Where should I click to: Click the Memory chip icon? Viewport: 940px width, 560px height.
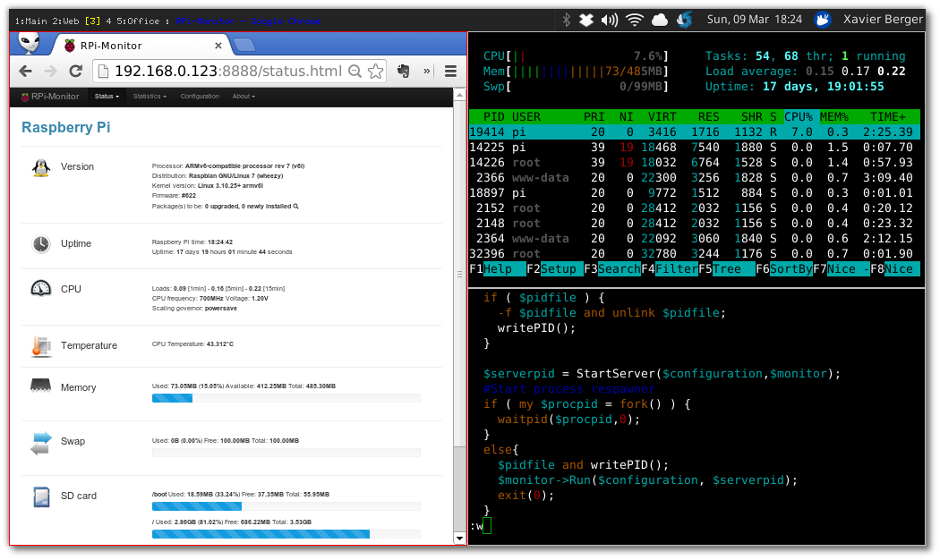41,386
